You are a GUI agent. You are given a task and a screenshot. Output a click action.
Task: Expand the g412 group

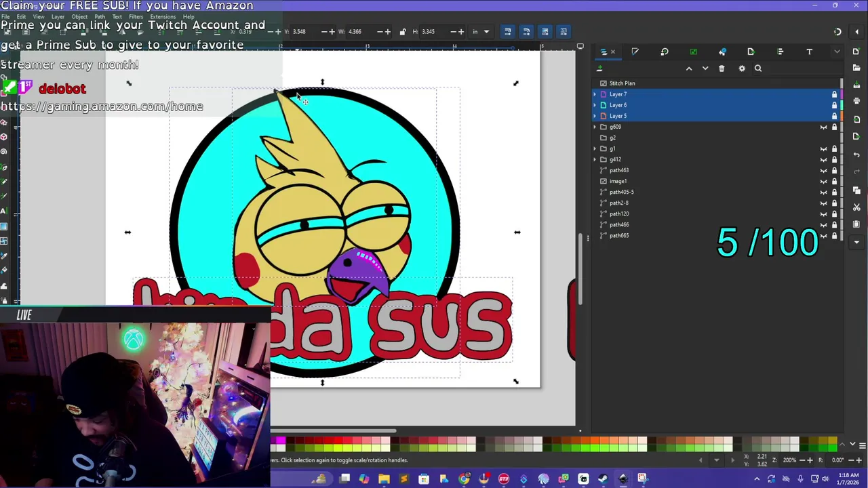point(595,159)
